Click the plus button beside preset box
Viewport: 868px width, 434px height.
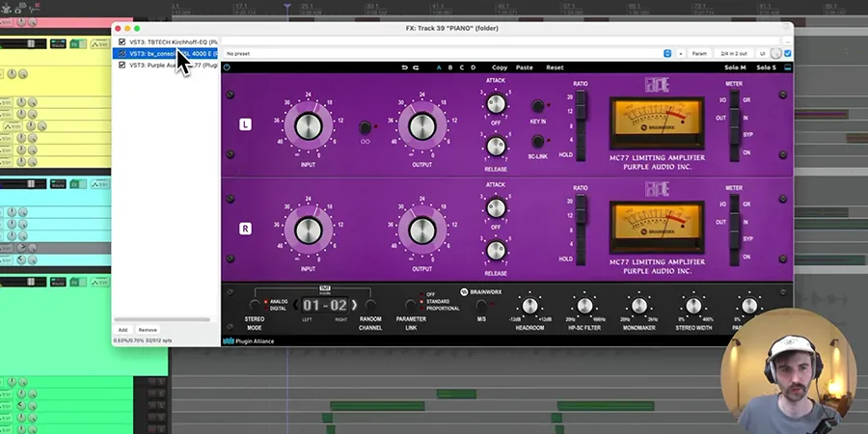click(x=681, y=54)
